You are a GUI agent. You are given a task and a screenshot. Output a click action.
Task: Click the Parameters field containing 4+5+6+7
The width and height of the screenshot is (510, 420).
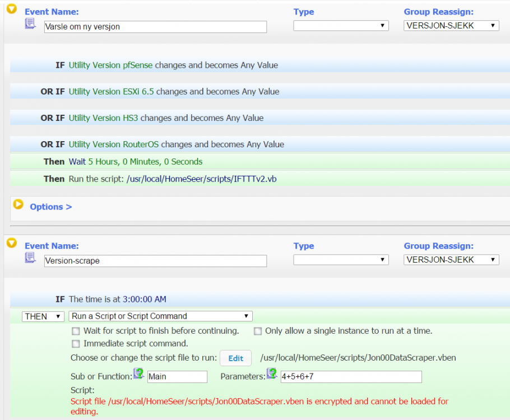tap(351, 377)
